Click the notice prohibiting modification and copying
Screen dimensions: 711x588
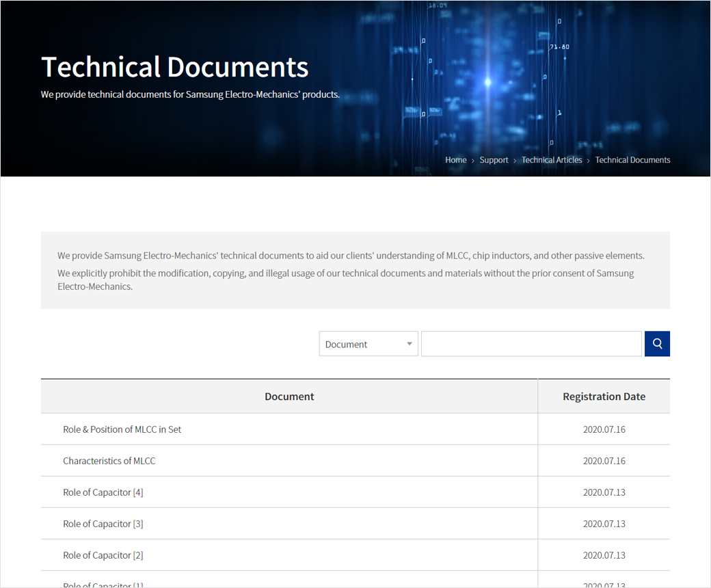[345, 280]
